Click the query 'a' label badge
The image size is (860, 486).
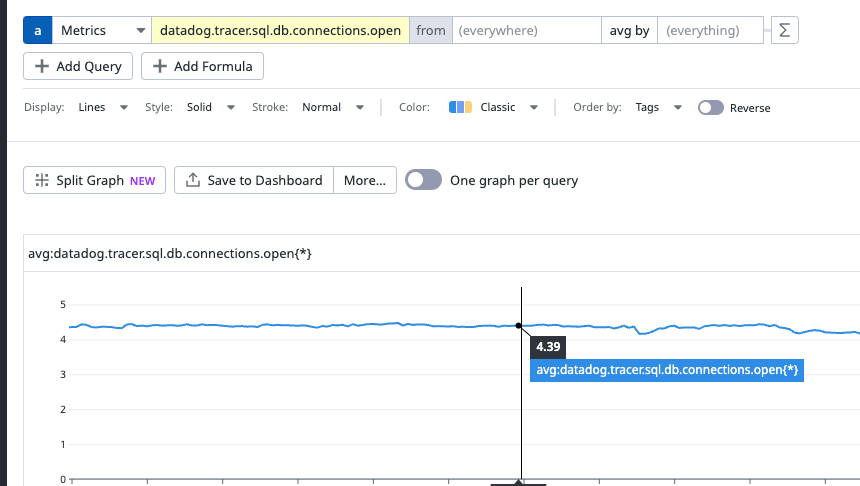point(37,30)
